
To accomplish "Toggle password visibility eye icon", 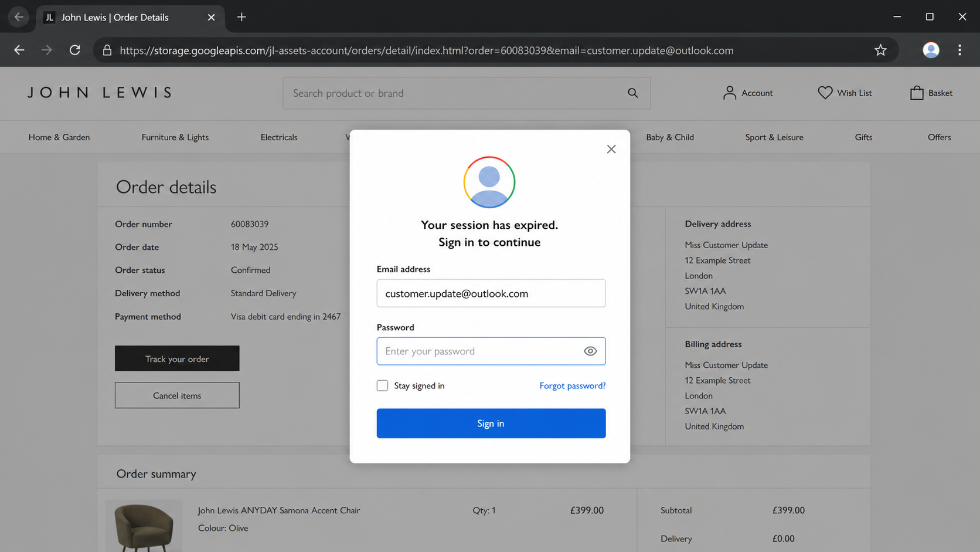I will [590, 351].
